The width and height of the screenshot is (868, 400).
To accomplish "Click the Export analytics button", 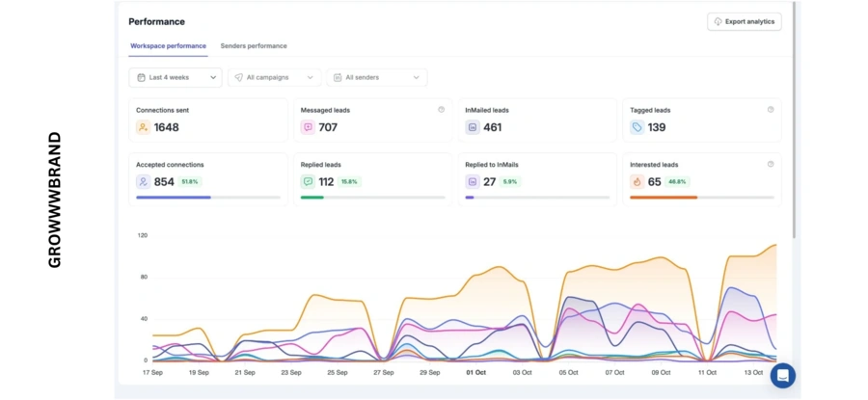I will pos(744,21).
